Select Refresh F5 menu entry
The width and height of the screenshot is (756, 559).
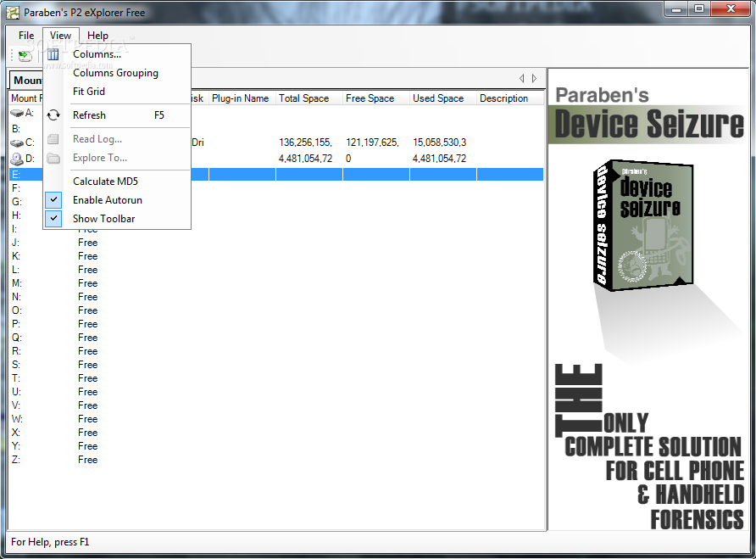tap(117, 115)
